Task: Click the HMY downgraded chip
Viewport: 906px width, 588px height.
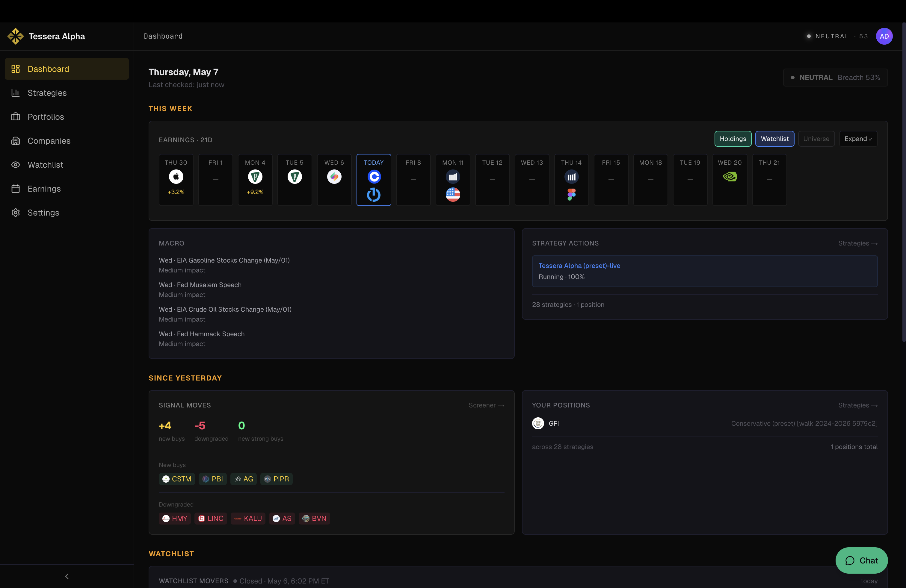Action: (x=175, y=519)
